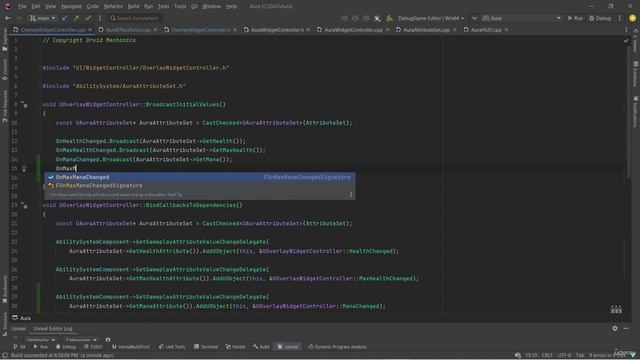Screen dimensions: 640x360
Task: Open the Unreal Editor Log tab
Action: coord(53,329)
